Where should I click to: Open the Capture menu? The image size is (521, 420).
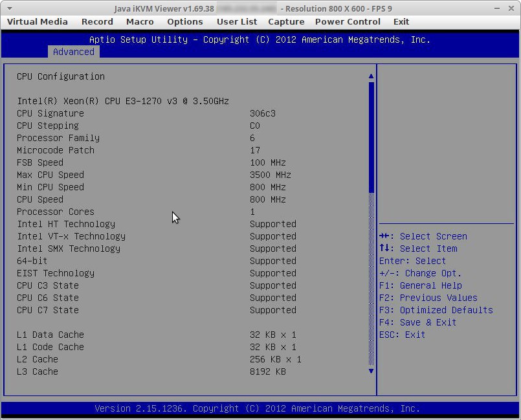(x=286, y=21)
